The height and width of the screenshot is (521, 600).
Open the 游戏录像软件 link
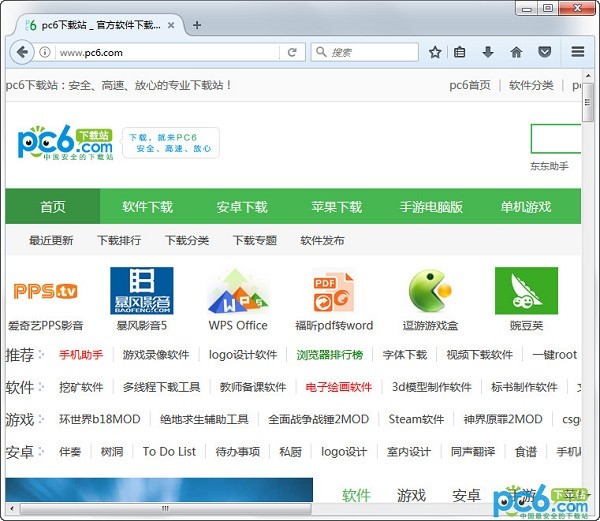point(156,355)
